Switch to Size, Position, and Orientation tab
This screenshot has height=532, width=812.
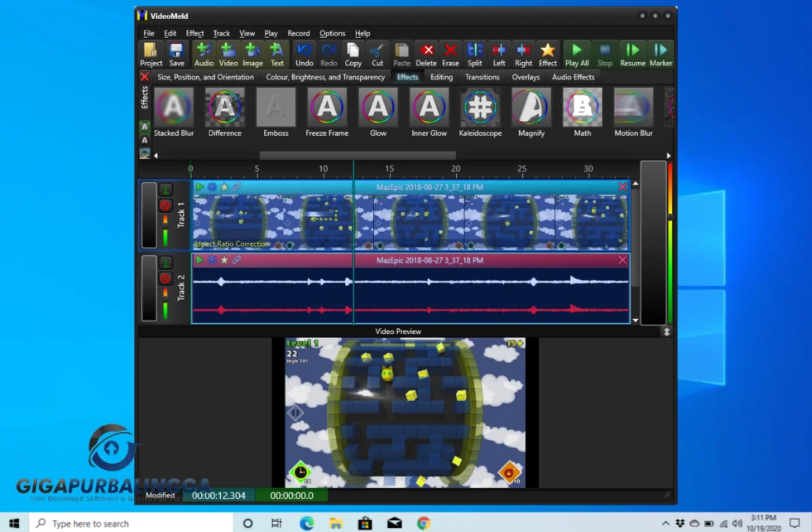(206, 76)
